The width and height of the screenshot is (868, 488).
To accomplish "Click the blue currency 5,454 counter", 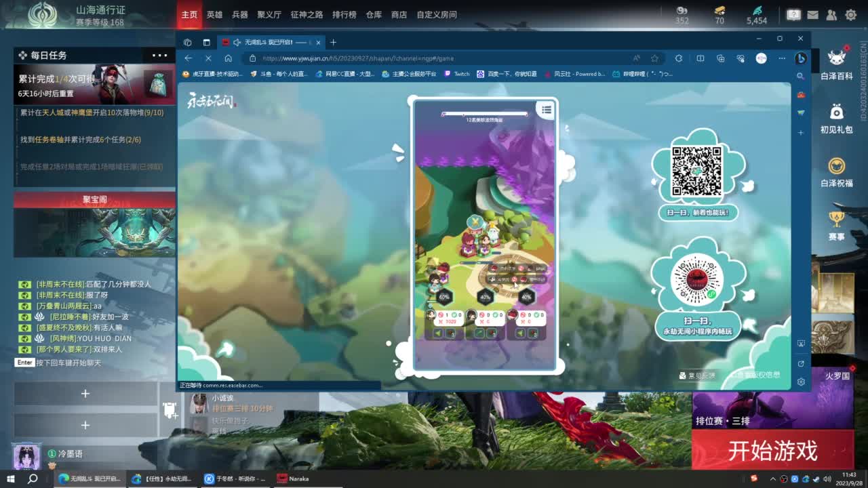I will (x=757, y=16).
